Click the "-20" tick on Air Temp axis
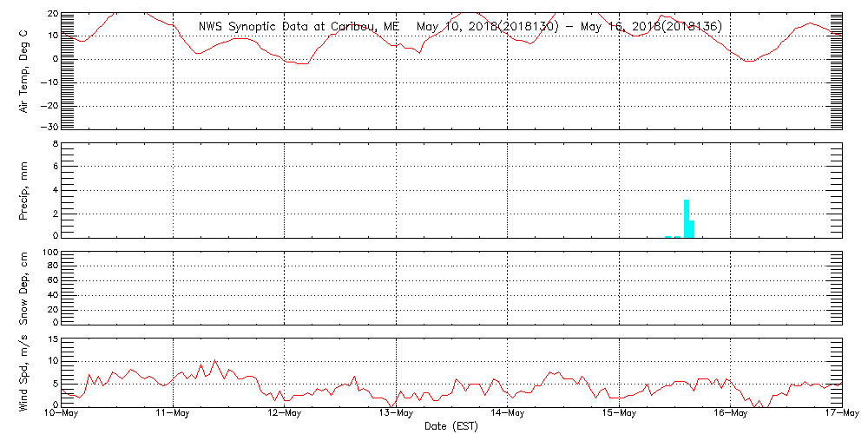Viewport: 868px width, 434px height. pyautogui.click(x=48, y=106)
